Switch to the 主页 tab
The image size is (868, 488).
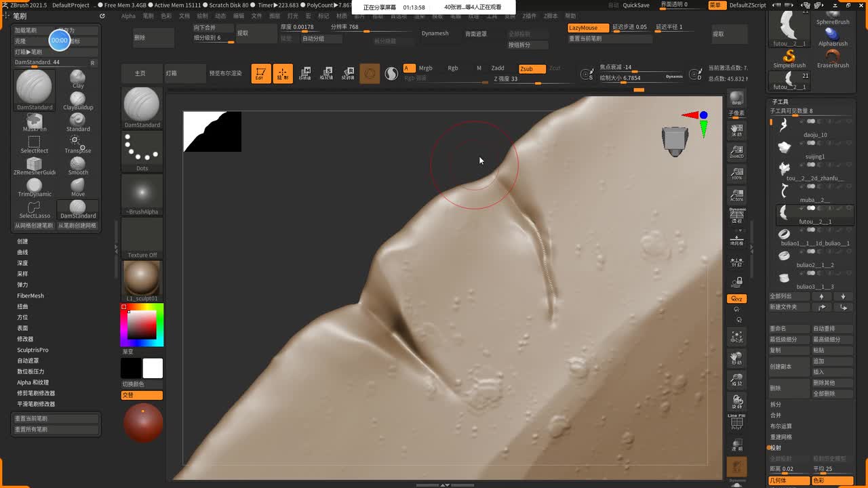click(140, 73)
